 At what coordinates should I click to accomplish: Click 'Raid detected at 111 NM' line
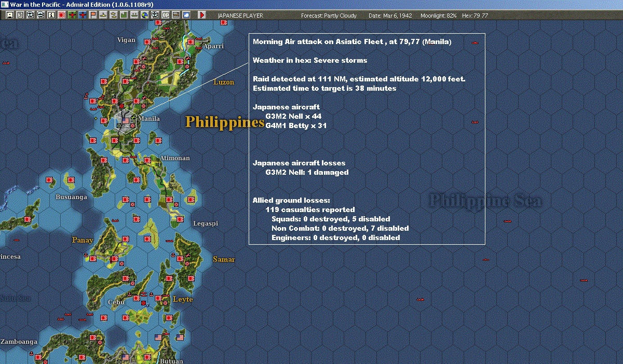pyautogui.click(x=359, y=79)
